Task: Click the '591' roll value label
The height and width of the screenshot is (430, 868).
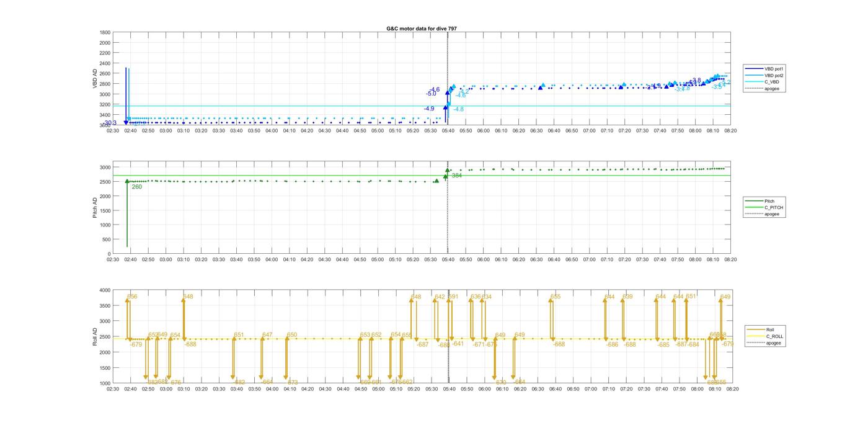Action: (x=453, y=297)
